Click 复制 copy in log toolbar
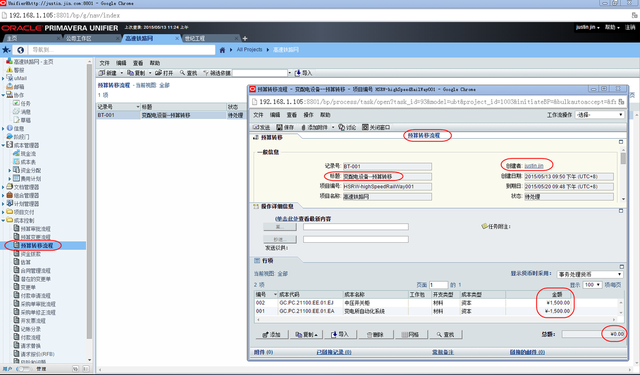 136,73
